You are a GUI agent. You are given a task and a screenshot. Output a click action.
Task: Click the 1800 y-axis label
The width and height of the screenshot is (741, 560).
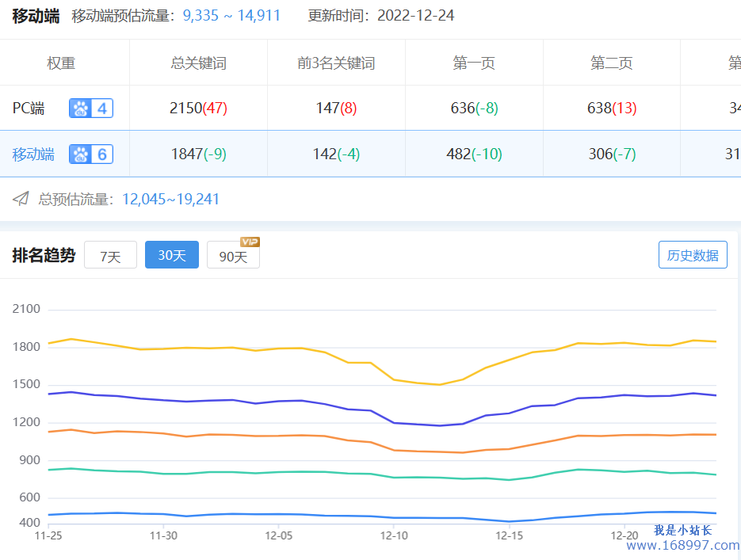(x=26, y=347)
